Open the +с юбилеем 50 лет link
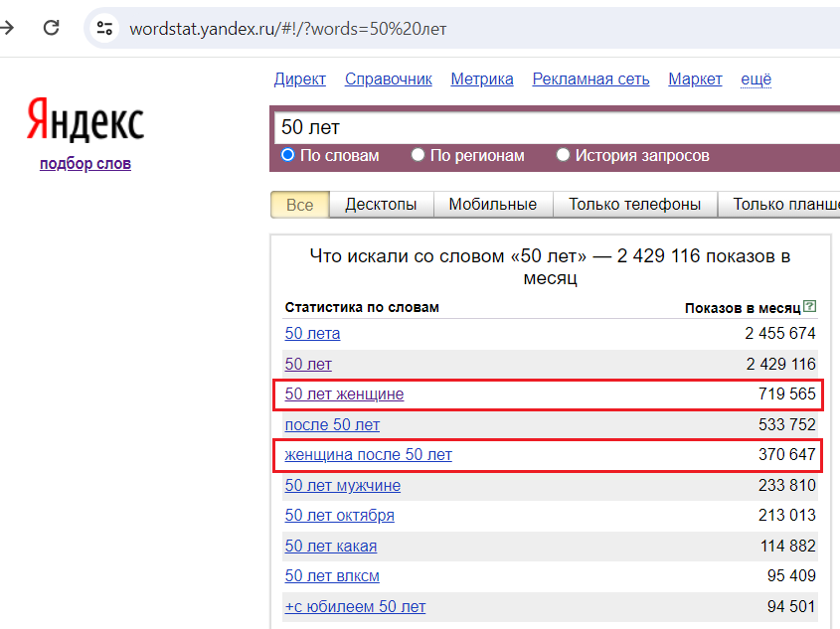Image resolution: width=840 pixels, height=629 pixels. pos(355,606)
